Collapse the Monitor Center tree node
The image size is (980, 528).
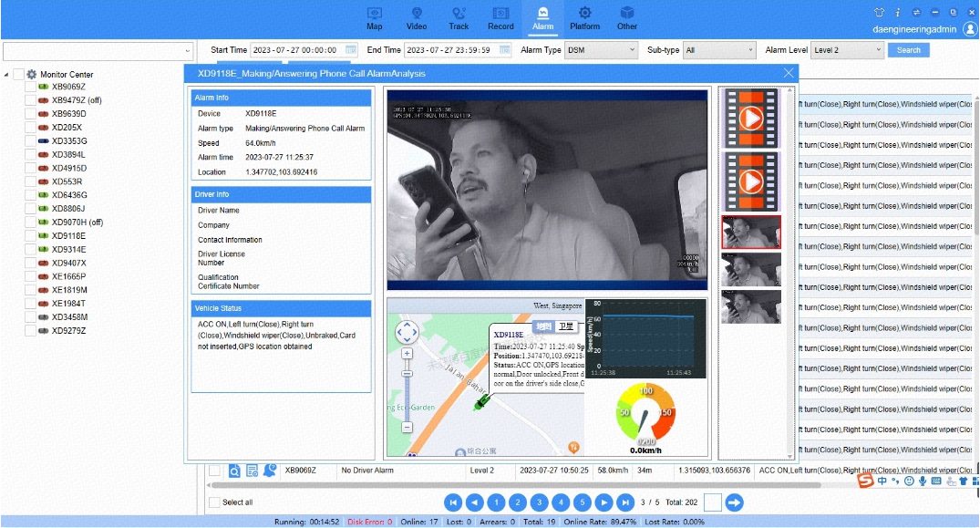point(6,75)
